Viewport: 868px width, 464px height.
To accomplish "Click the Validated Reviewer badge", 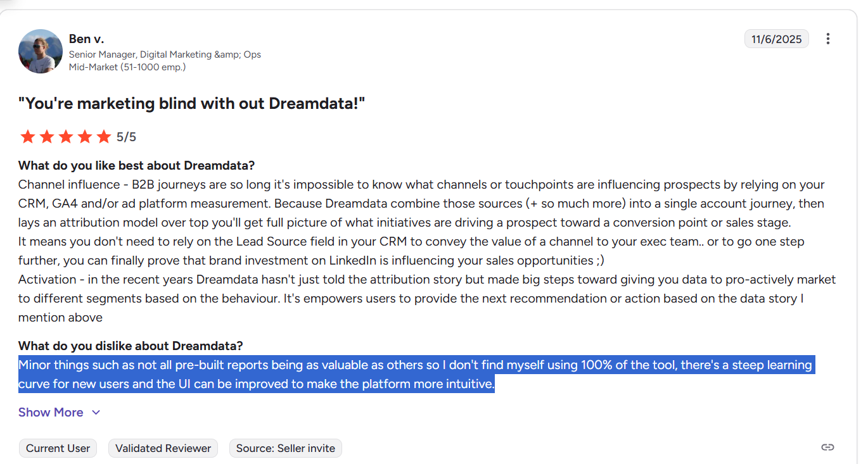I will [163, 448].
